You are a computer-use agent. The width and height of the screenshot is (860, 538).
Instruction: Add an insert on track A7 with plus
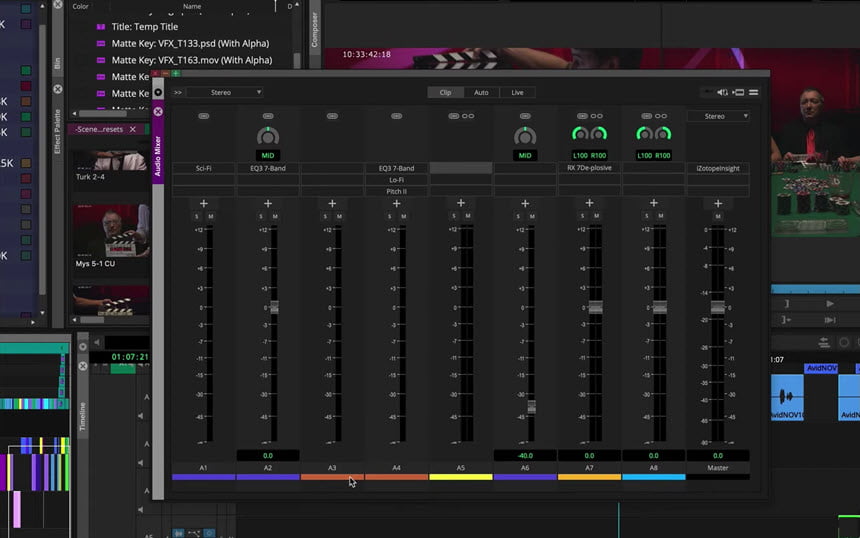pyautogui.click(x=589, y=203)
